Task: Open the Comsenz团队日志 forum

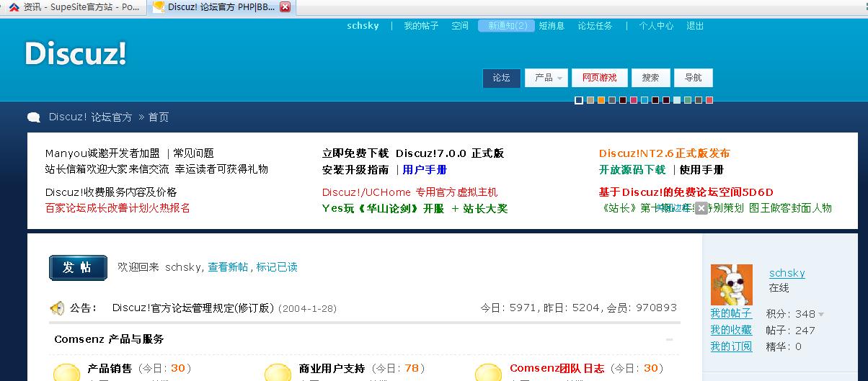Action: (557, 368)
